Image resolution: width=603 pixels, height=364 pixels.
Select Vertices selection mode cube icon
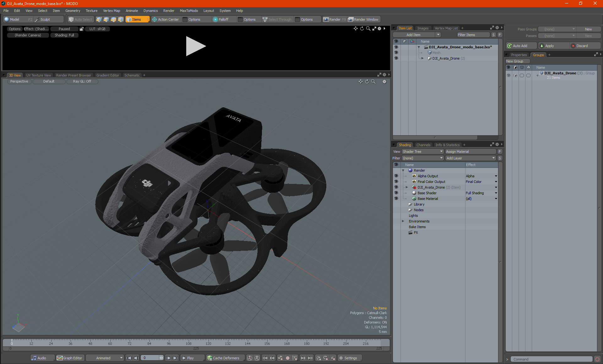[99, 19]
